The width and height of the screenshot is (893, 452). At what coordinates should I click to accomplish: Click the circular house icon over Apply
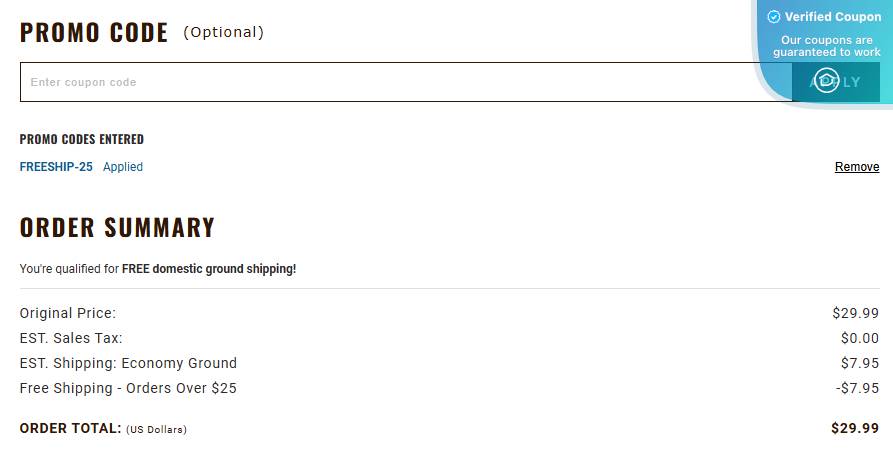[x=826, y=82]
